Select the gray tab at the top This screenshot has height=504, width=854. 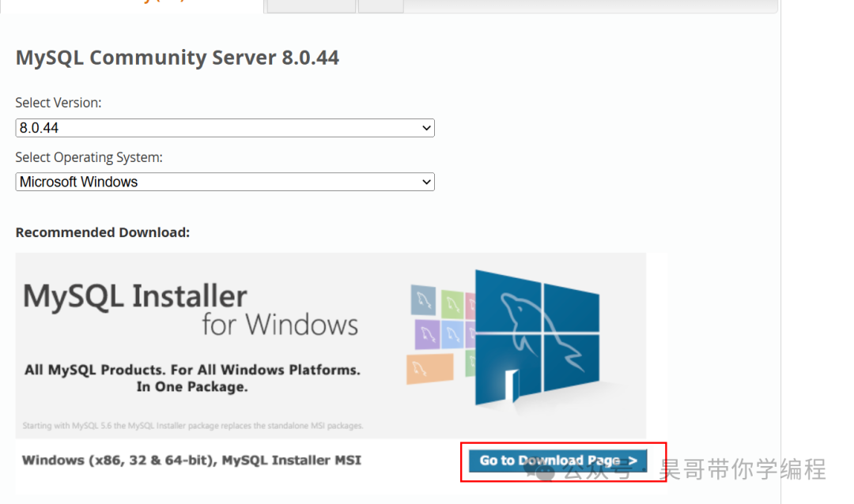310,6
